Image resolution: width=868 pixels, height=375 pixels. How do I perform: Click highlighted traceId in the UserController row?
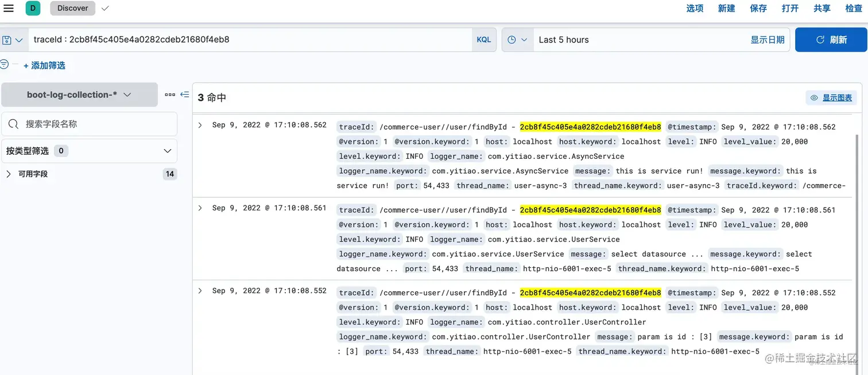(x=590, y=292)
